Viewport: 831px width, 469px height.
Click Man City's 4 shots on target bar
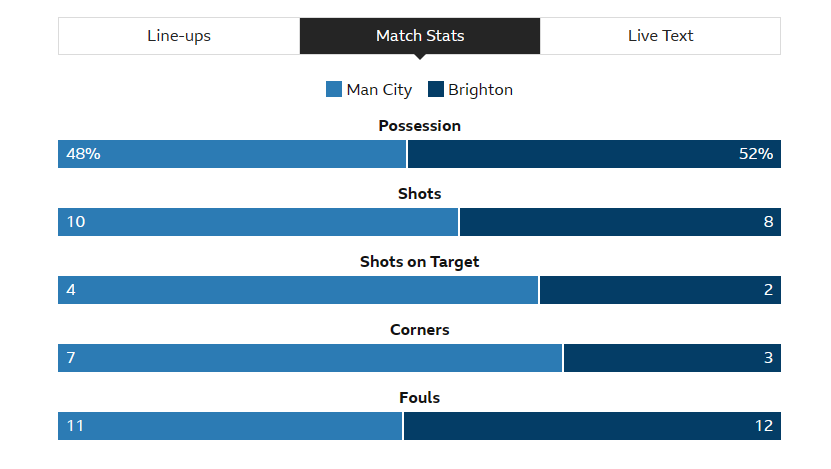298,290
